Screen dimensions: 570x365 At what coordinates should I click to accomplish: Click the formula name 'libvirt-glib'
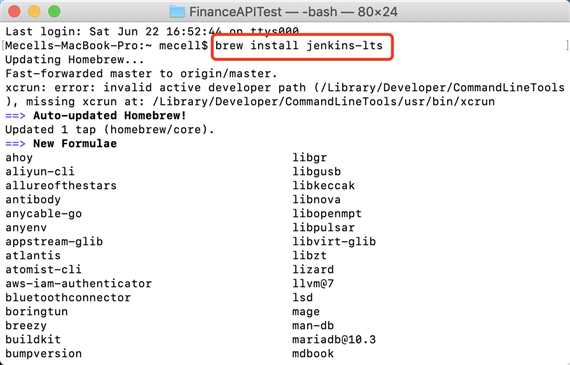[x=334, y=242]
